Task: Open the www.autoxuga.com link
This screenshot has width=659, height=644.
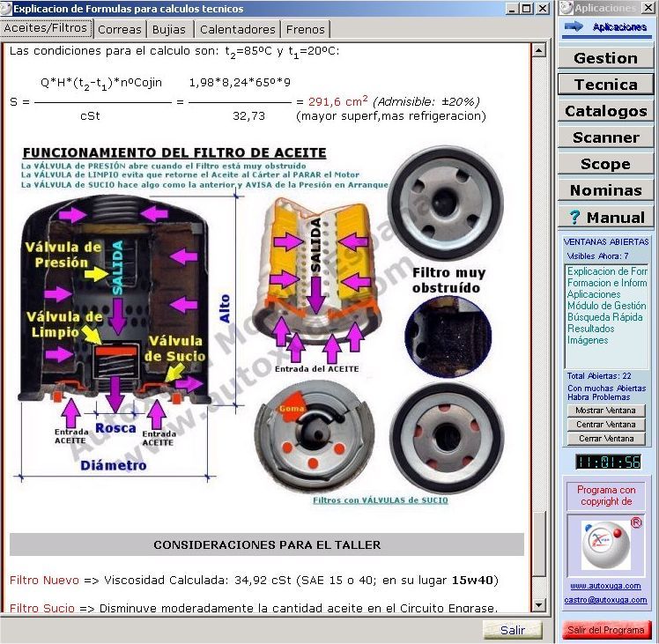Action: click(x=605, y=586)
